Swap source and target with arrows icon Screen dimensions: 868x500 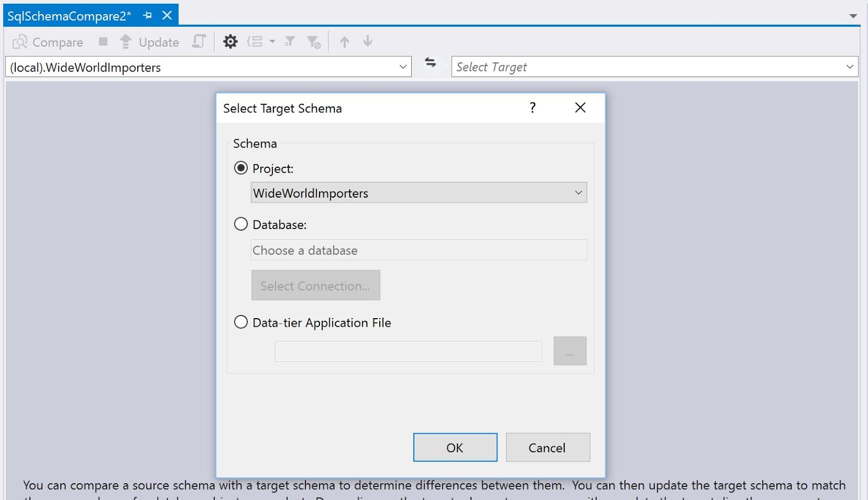click(x=431, y=62)
